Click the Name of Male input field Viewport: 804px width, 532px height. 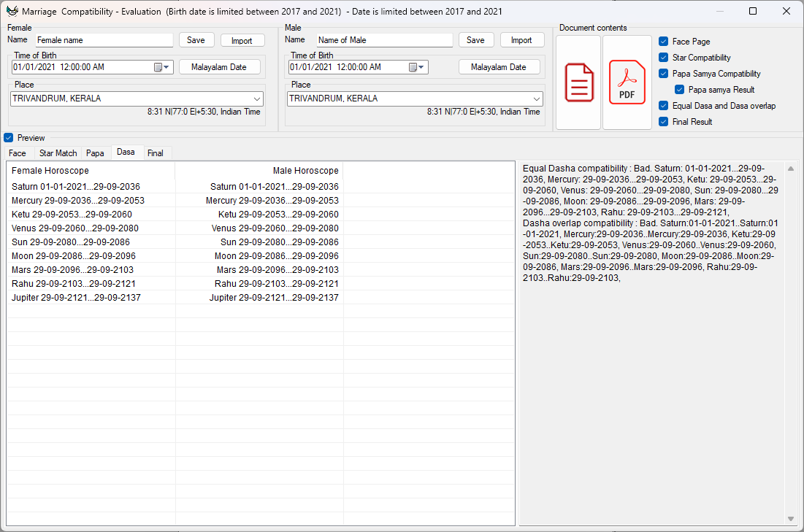click(x=384, y=40)
